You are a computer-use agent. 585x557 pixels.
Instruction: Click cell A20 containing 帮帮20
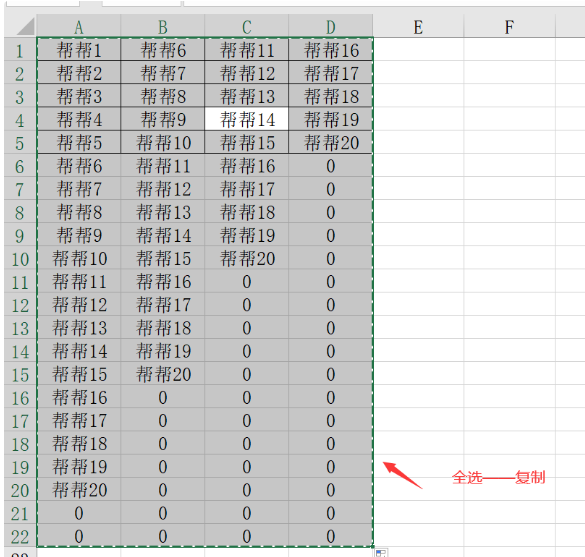coord(79,489)
